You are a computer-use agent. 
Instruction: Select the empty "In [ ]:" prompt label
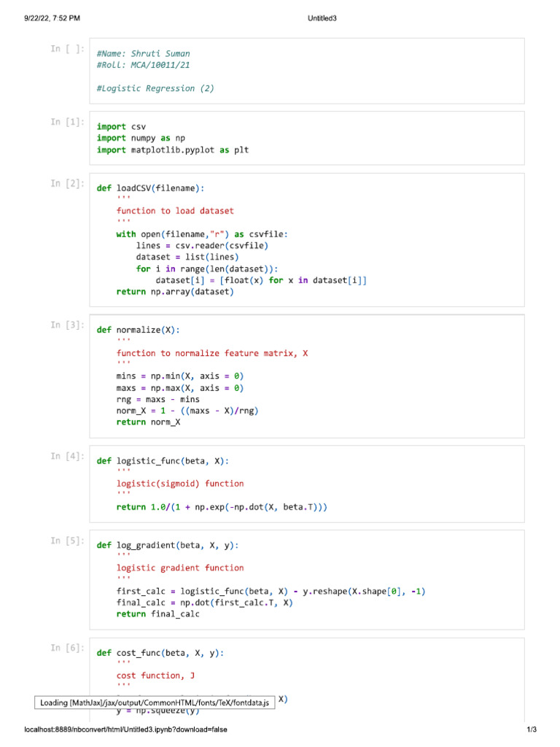[68, 49]
